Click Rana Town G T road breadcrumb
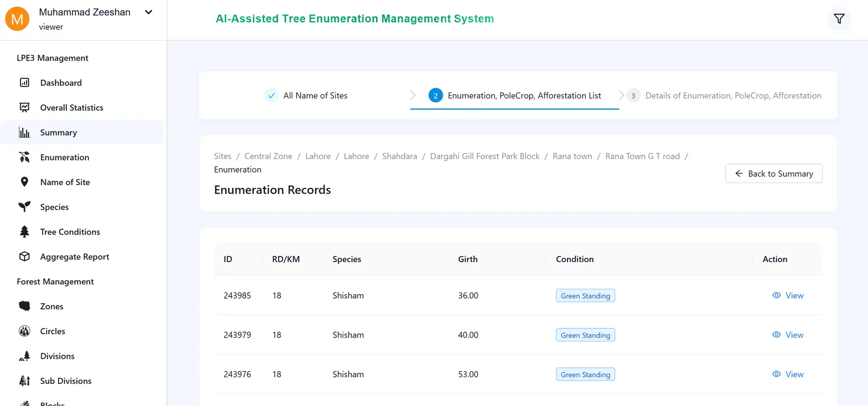Image resolution: width=868 pixels, height=406 pixels. [x=642, y=156]
